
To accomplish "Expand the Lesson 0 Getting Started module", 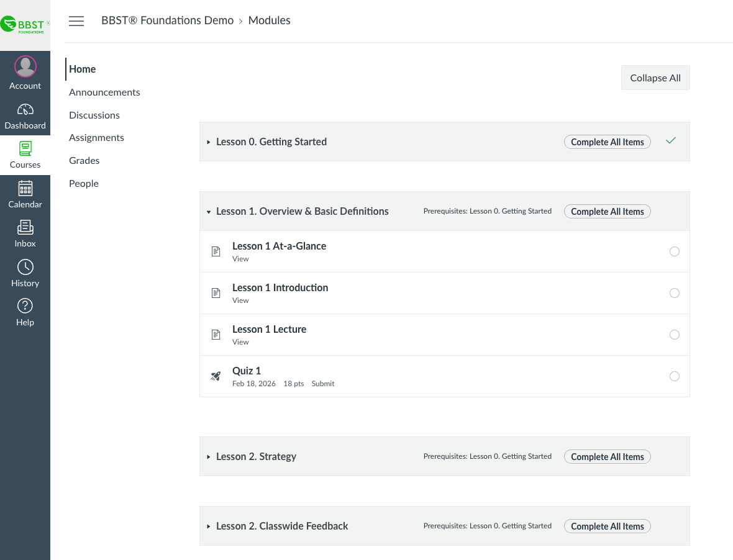I will click(x=209, y=142).
